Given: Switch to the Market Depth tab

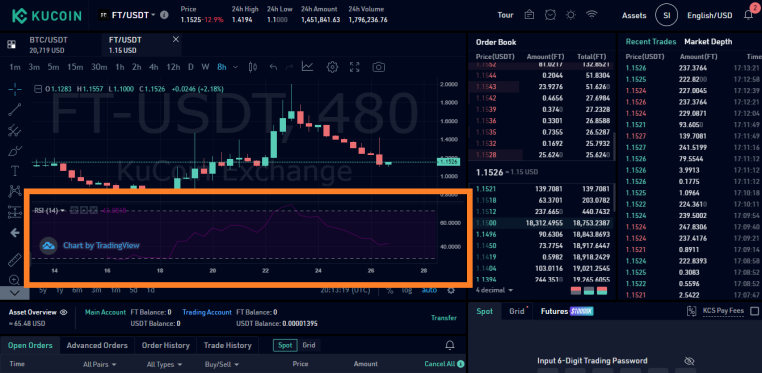Looking at the screenshot, I should click(x=708, y=42).
